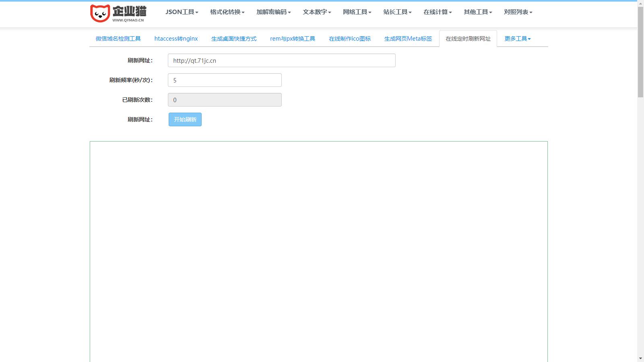This screenshot has height=362, width=644.
Task: Switch to the 生成网页Meta标签 tab
Action: tap(408, 39)
